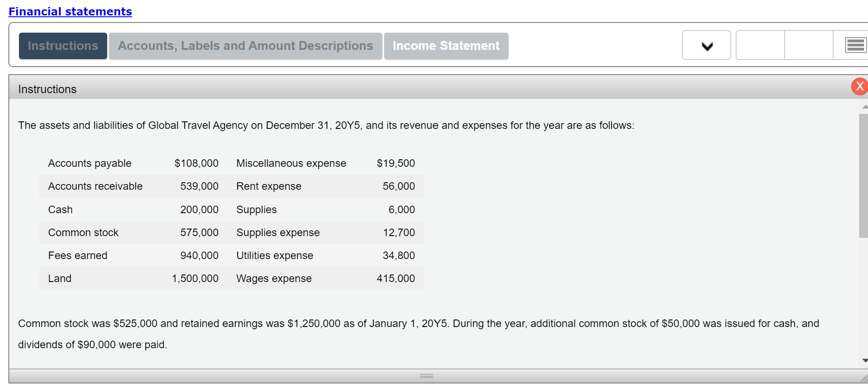Select the Wages expense row

pos(273,278)
